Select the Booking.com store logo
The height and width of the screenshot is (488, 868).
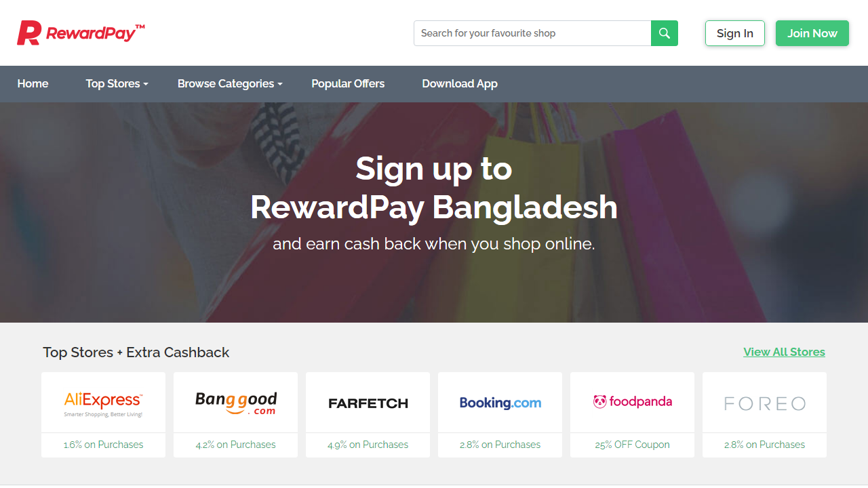point(500,403)
